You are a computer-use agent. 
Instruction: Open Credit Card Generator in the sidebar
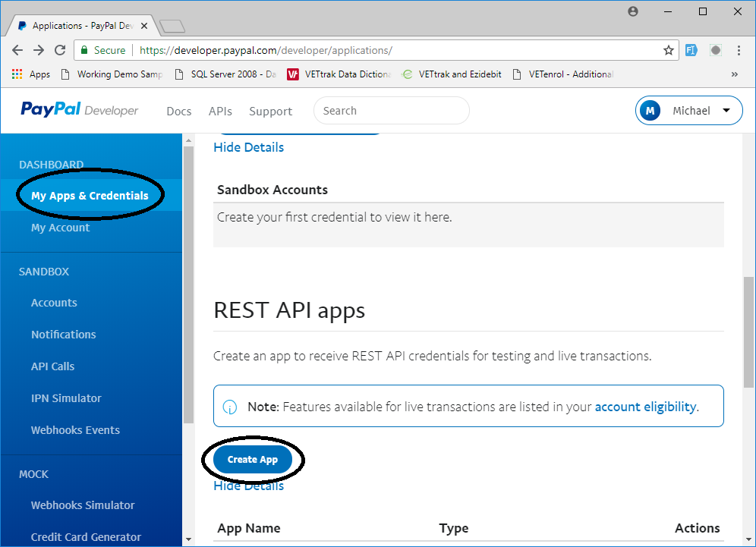coord(86,537)
